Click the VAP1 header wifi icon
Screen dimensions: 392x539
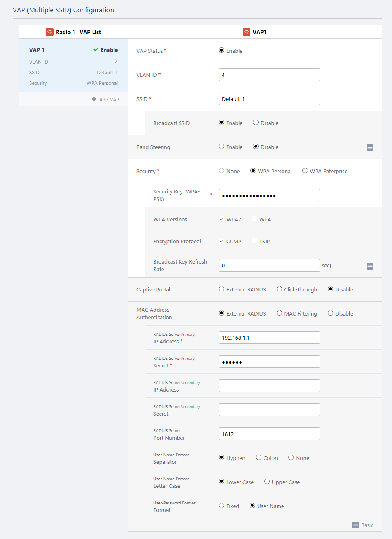(x=247, y=32)
